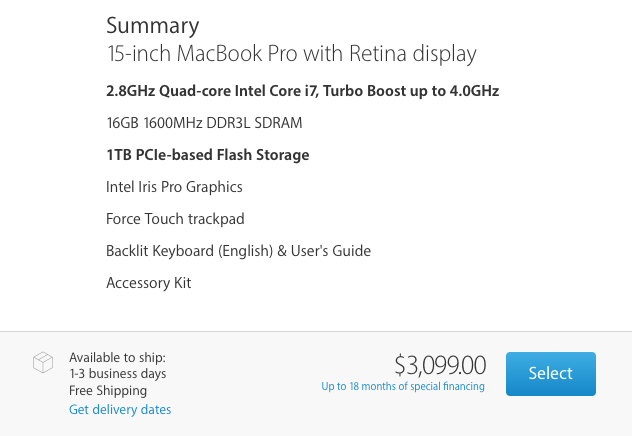
Task: Click the Intel Iris Pro Graphics line
Action: 174,187
